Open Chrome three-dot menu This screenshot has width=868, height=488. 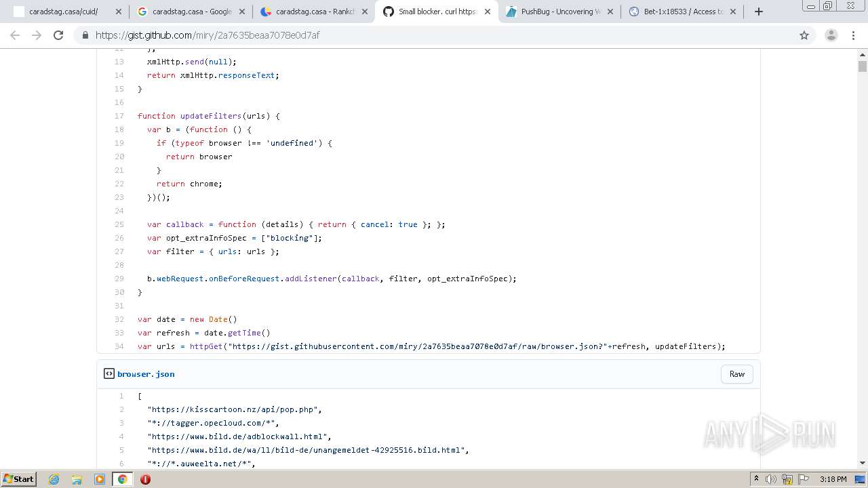pyautogui.click(x=853, y=35)
